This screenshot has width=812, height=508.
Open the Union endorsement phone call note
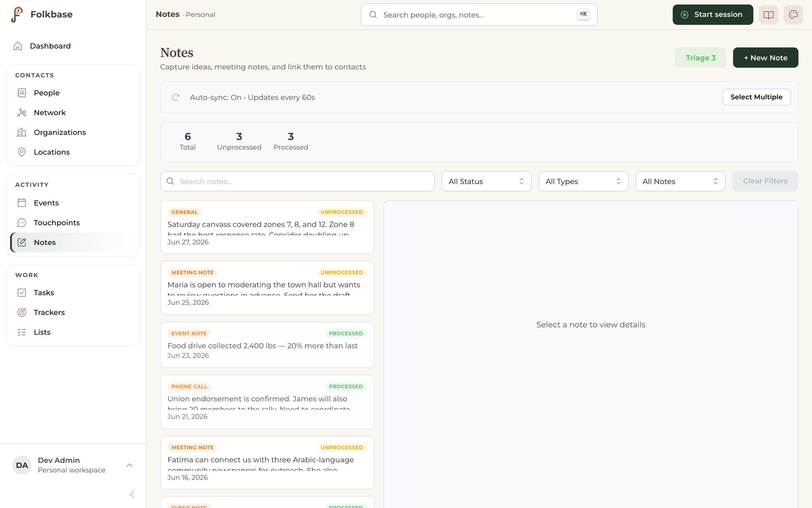pos(267,402)
